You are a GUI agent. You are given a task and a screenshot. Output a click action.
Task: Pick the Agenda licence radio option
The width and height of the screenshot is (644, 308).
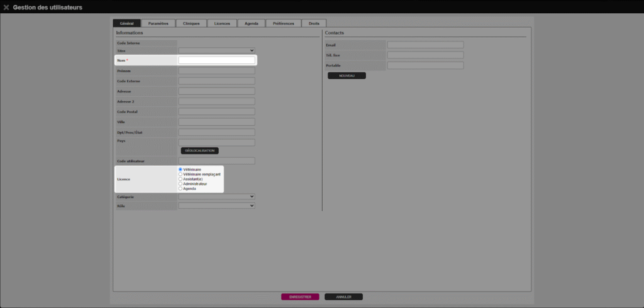(x=181, y=189)
